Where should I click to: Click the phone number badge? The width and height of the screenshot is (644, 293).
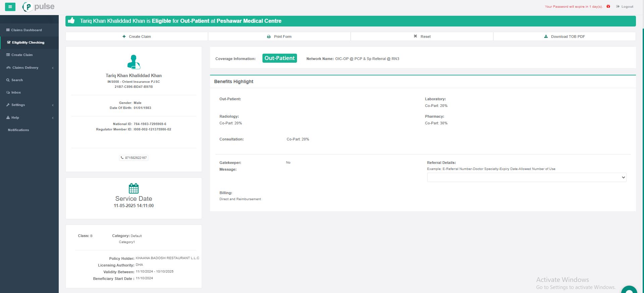134,158
